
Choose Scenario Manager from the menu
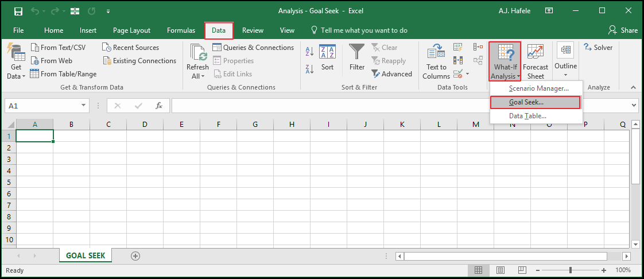tap(538, 88)
